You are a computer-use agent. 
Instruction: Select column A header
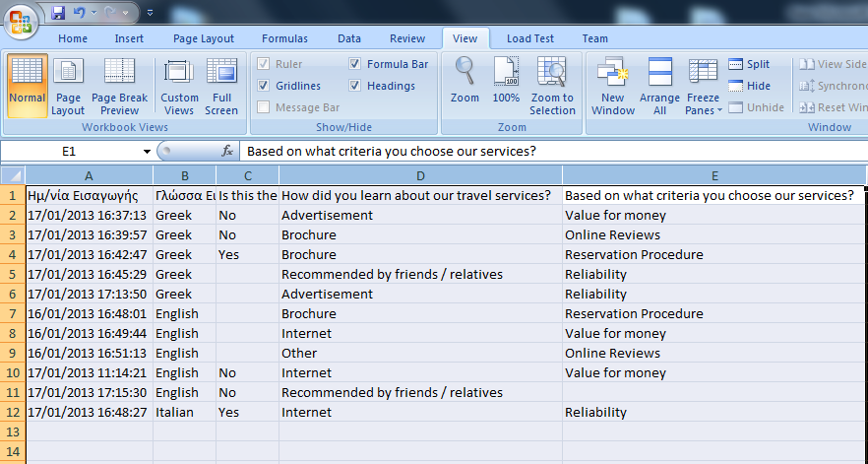tap(90, 175)
